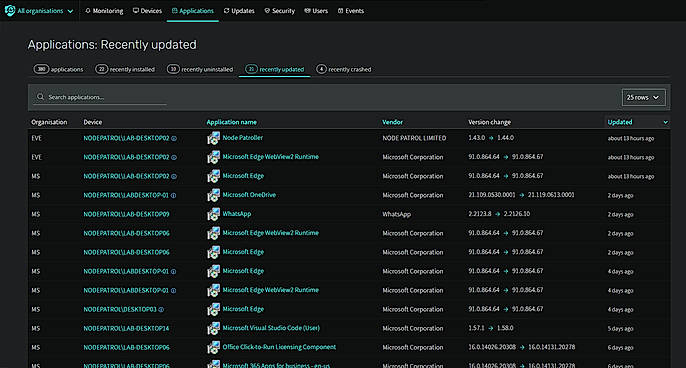This screenshot has height=368, width=686.
Task: Open the WhatsApp application link
Action: [x=237, y=214]
